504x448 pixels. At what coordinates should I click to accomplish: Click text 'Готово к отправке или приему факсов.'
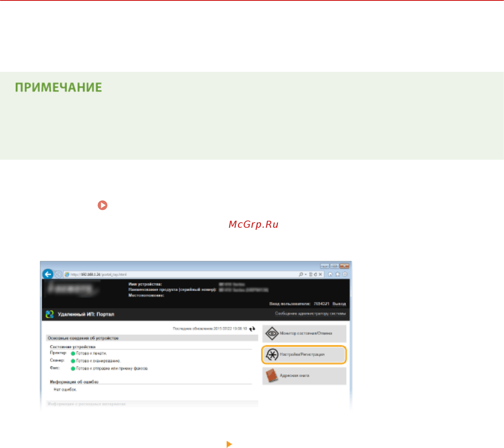112,368
